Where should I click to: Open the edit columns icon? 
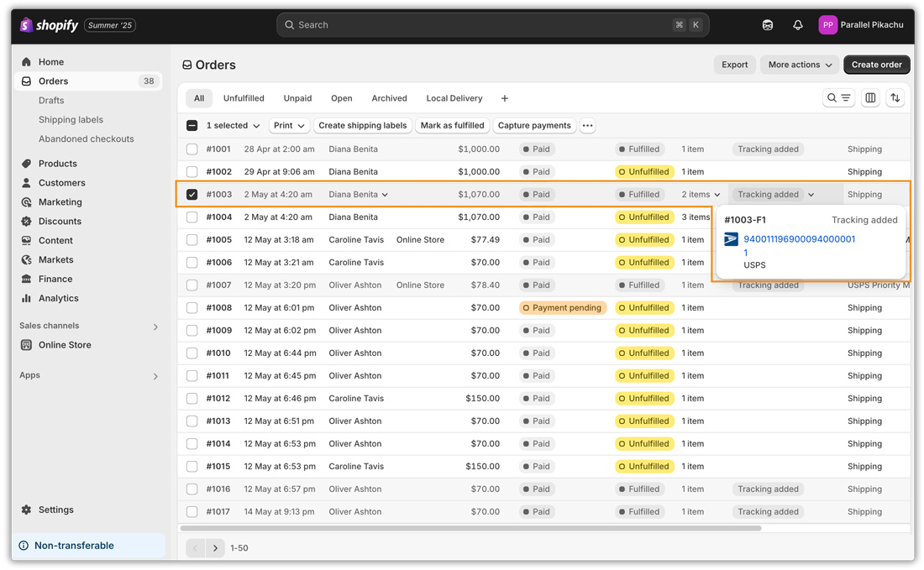click(870, 97)
